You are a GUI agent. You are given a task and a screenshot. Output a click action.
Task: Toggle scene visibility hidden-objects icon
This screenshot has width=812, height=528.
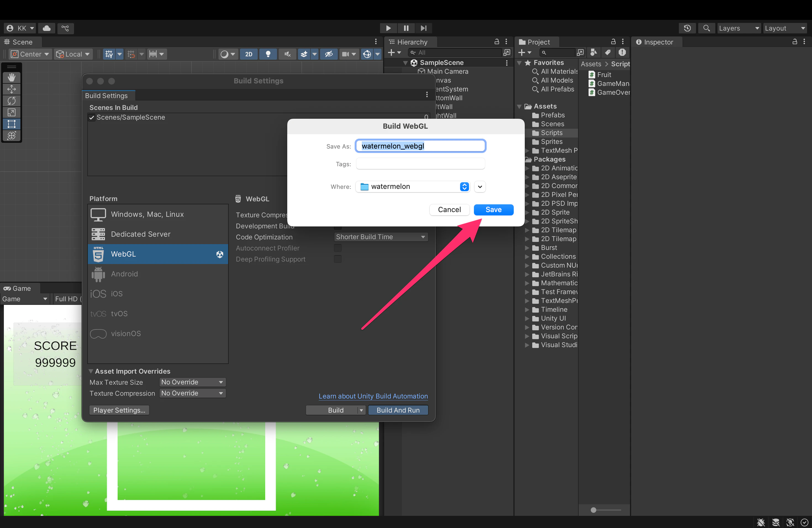(x=329, y=54)
